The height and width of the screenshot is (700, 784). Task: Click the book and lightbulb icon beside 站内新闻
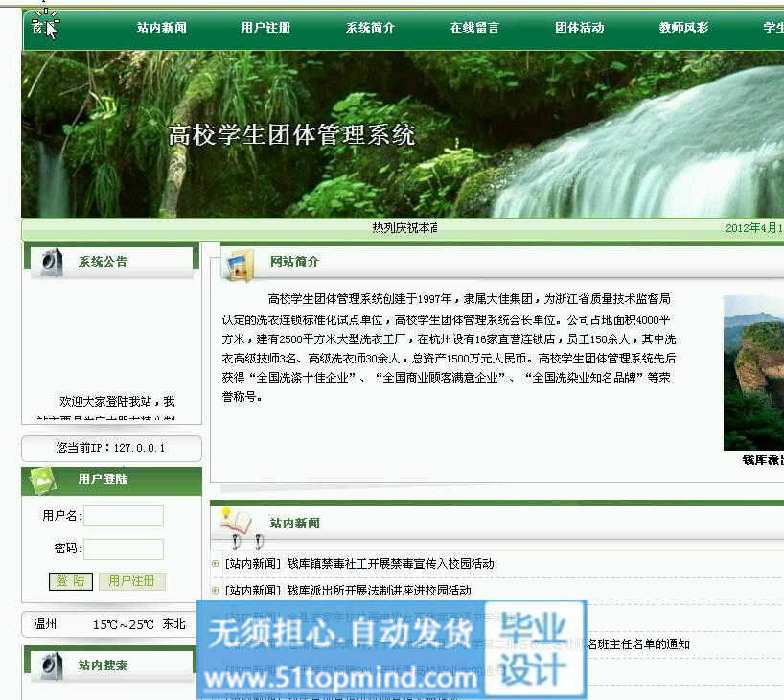(x=236, y=521)
